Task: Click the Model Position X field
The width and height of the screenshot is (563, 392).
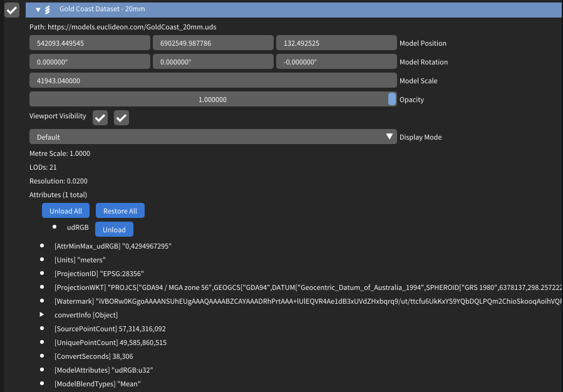Action: tap(90, 43)
